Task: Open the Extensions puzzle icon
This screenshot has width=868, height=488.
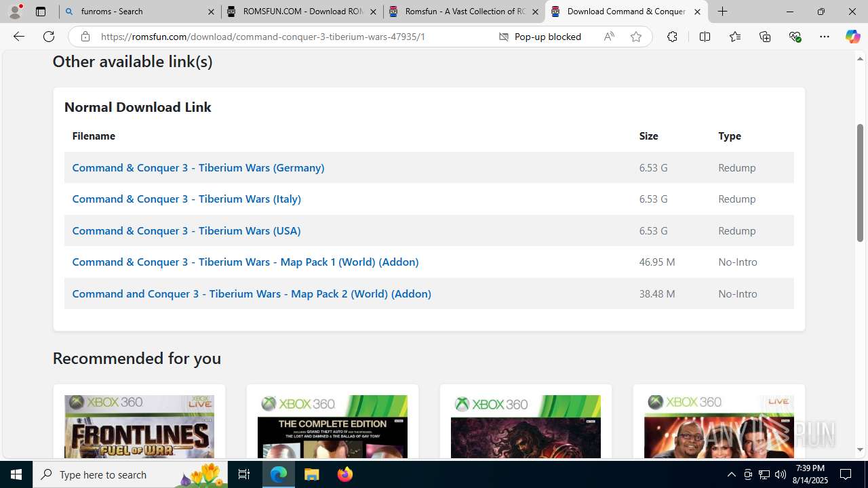Action: coord(672,37)
